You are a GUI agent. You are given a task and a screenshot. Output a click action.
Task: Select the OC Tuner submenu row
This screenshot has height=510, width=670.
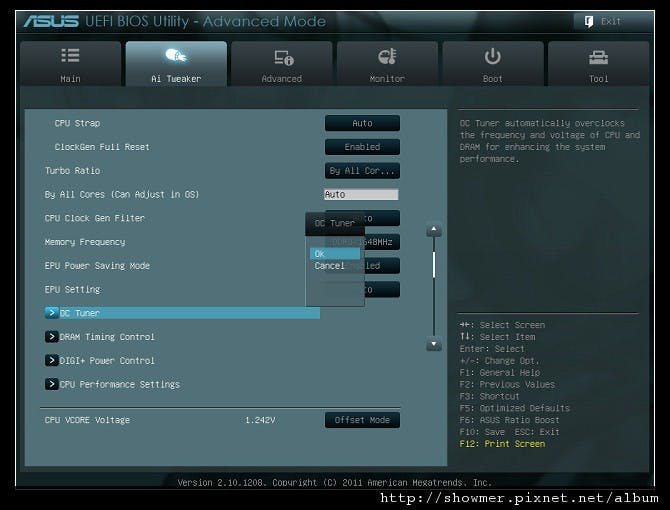(x=182, y=313)
